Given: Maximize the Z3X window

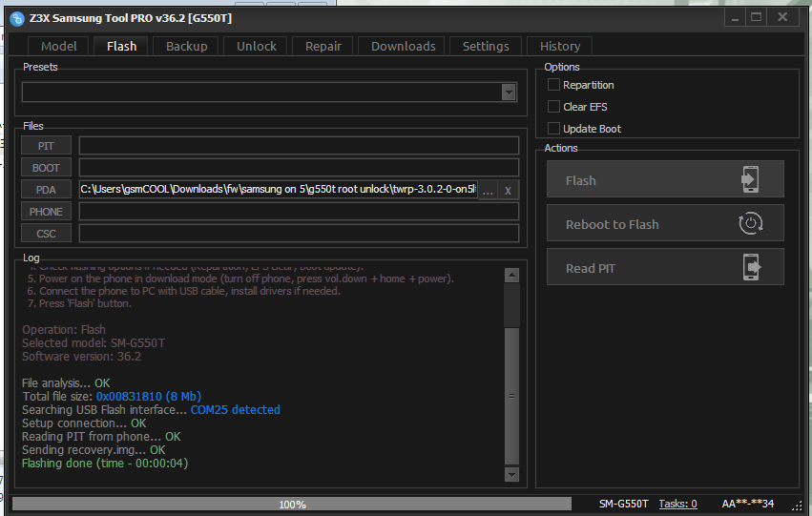Looking at the screenshot, I should pyautogui.click(x=756, y=17).
